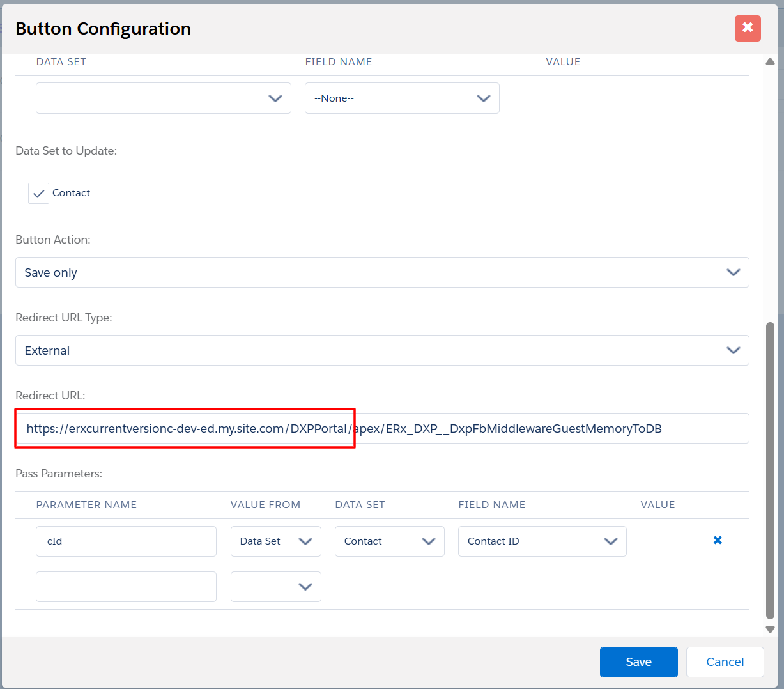This screenshot has height=689, width=784.
Task: Expand the Redirect URL Type dropdown
Action: [382, 350]
